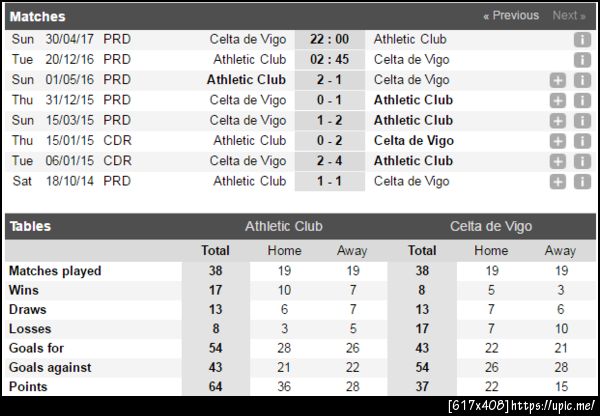Open the 2 - 4 score result

(x=329, y=161)
